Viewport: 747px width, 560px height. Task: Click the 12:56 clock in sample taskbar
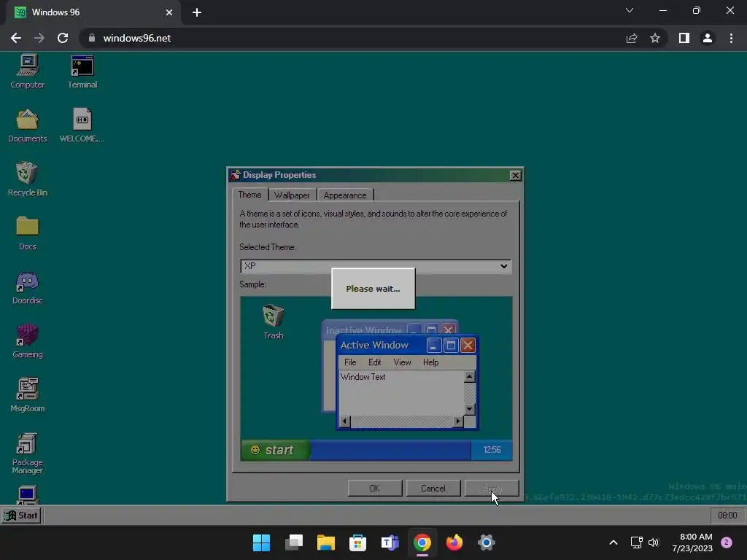tap(492, 450)
